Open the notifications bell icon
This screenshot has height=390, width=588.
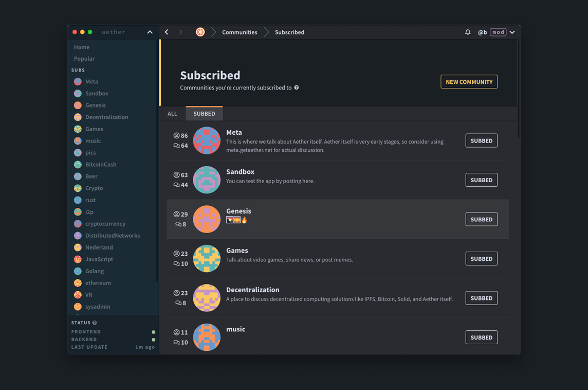pyautogui.click(x=468, y=32)
